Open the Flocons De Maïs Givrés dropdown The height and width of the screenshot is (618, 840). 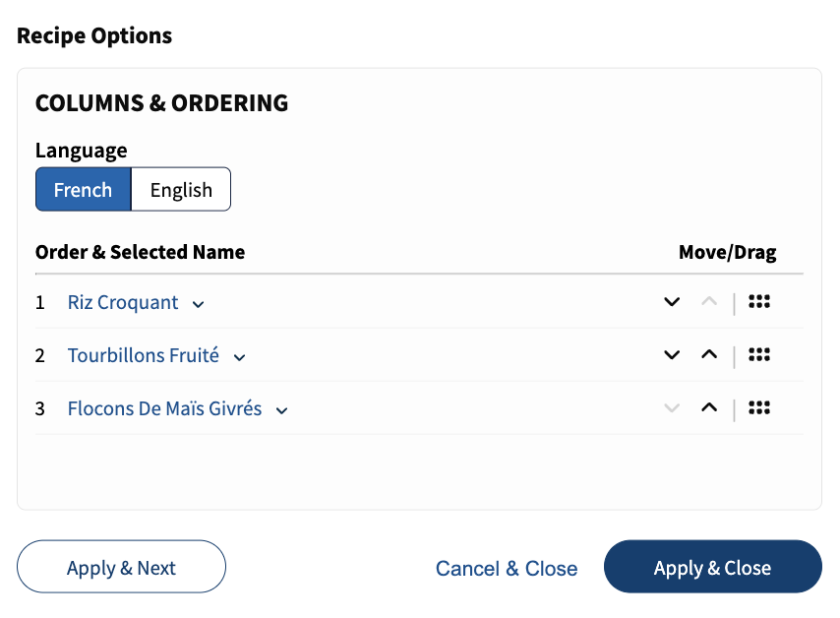click(282, 409)
